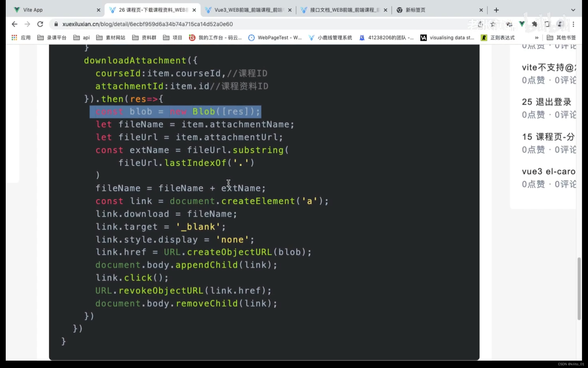Image resolution: width=588 pixels, height=368 pixels.
Task: Click 'let fileName = item.attachmentName;' line
Action: tap(195, 124)
